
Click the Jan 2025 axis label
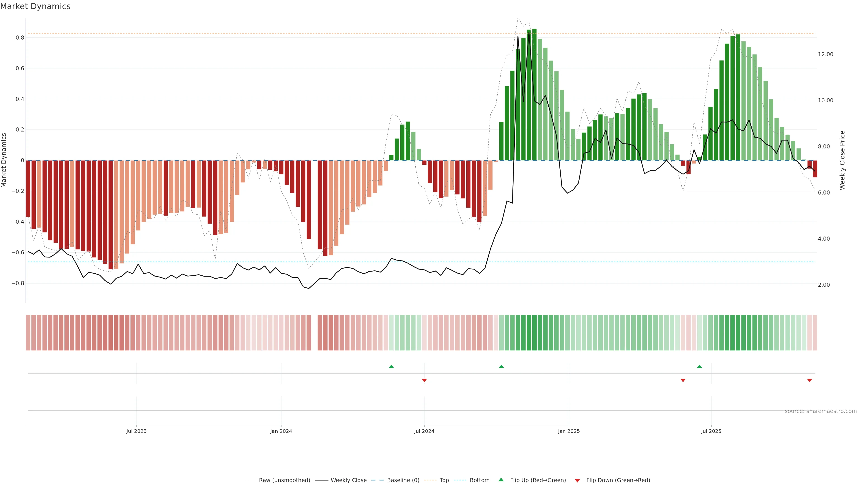click(569, 431)
